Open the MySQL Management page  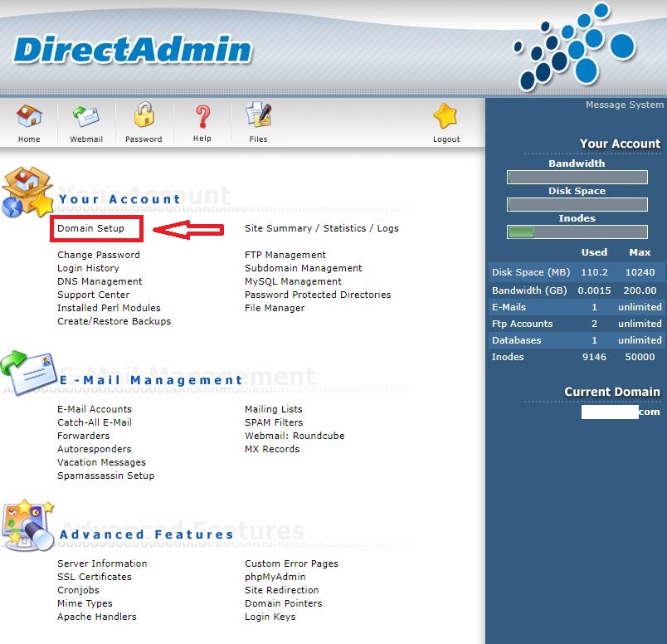tap(292, 281)
